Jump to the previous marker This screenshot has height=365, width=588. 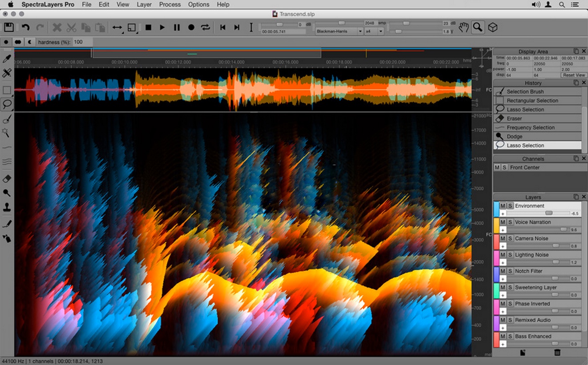pos(223,27)
